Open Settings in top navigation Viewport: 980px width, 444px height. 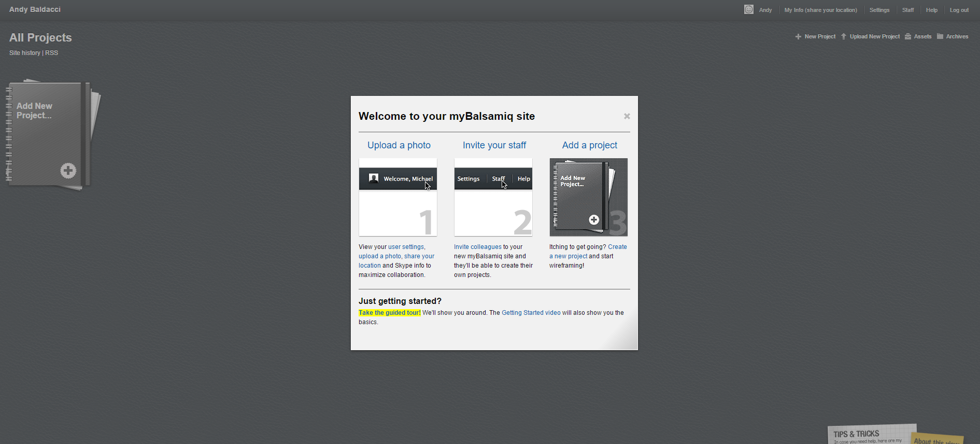pos(879,10)
